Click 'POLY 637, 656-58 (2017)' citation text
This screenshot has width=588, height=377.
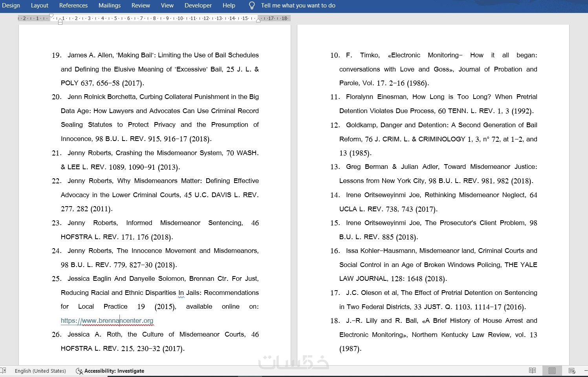103,83
